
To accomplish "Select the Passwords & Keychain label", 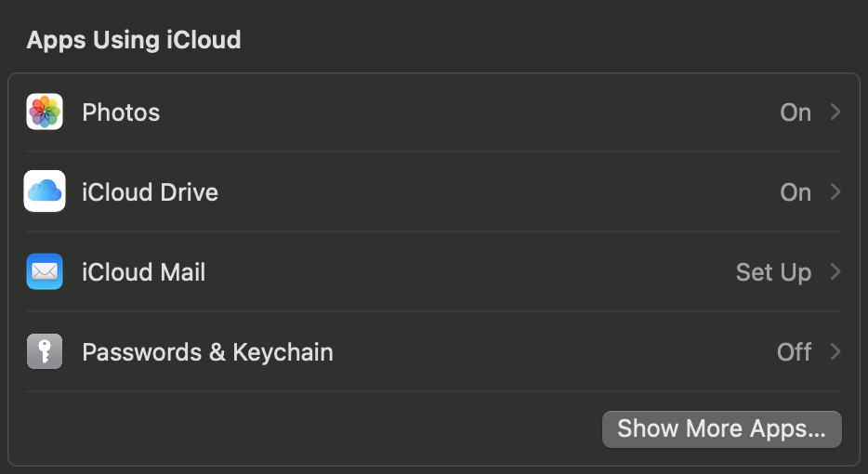I will pyautogui.click(x=207, y=352).
